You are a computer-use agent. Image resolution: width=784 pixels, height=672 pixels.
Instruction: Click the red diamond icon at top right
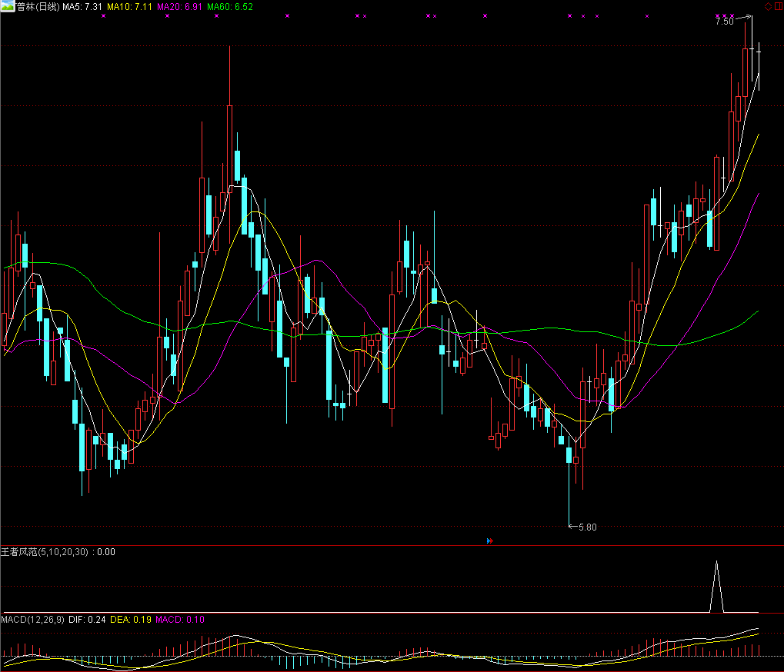(x=768, y=6)
